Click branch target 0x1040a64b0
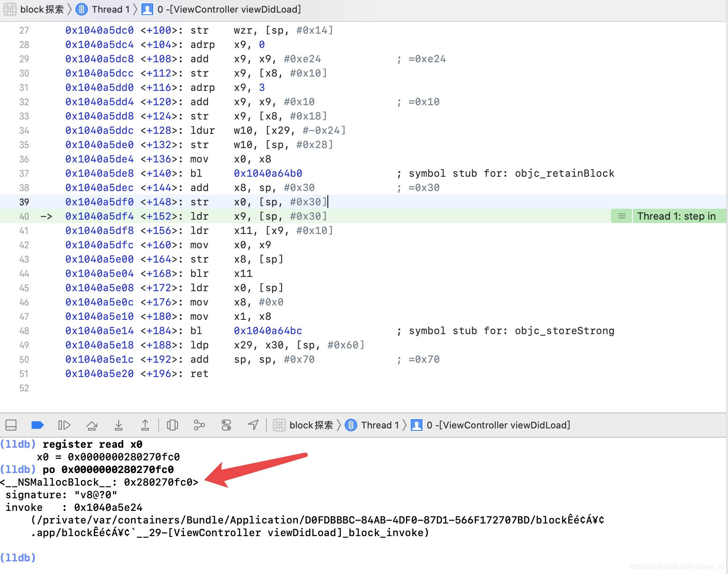 pos(268,173)
